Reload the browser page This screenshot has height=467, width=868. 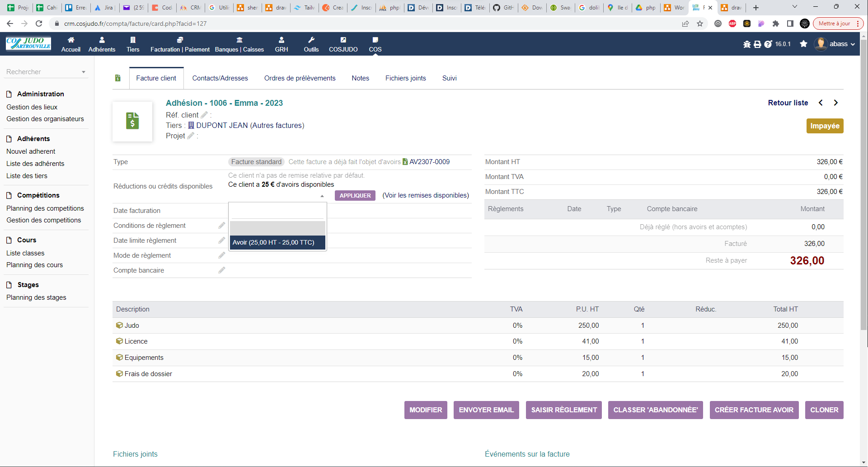coord(39,24)
